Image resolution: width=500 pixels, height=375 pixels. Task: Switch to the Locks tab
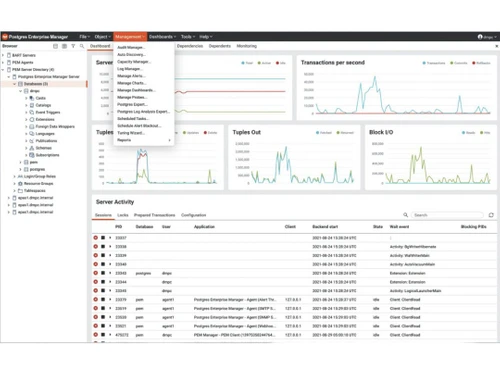tap(123, 215)
